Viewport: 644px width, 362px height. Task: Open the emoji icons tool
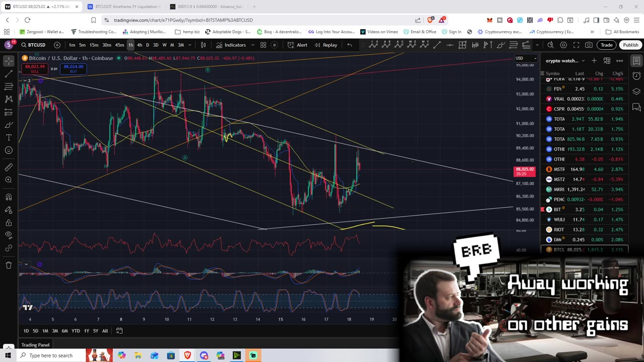tap(9, 150)
